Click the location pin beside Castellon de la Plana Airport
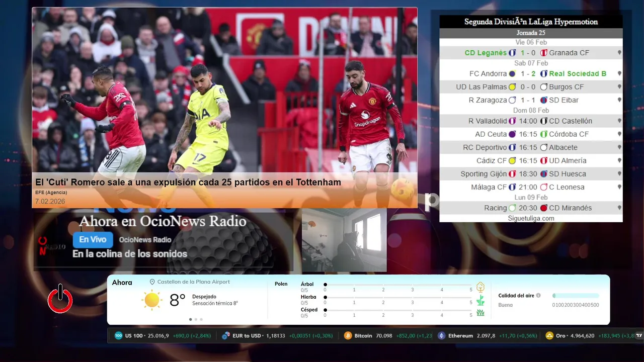 (x=152, y=282)
